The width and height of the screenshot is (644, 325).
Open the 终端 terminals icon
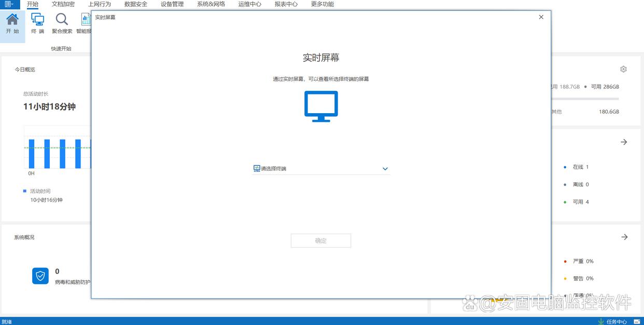click(37, 23)
